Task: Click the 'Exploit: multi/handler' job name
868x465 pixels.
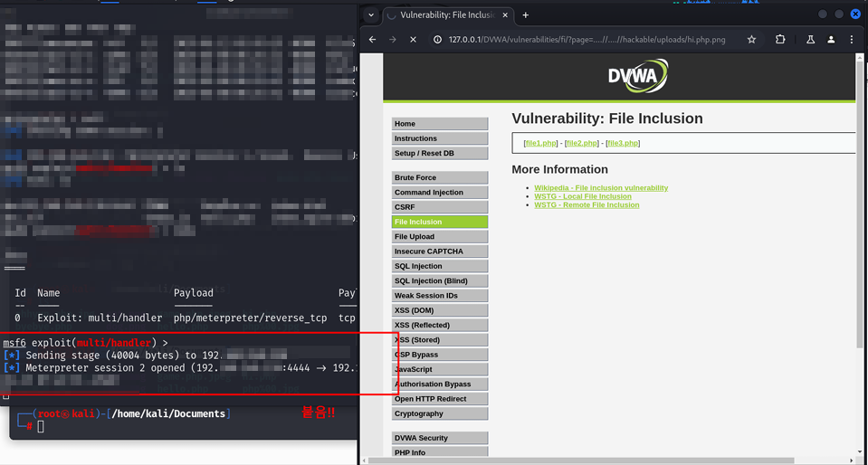Action: [x=100, y=318]
